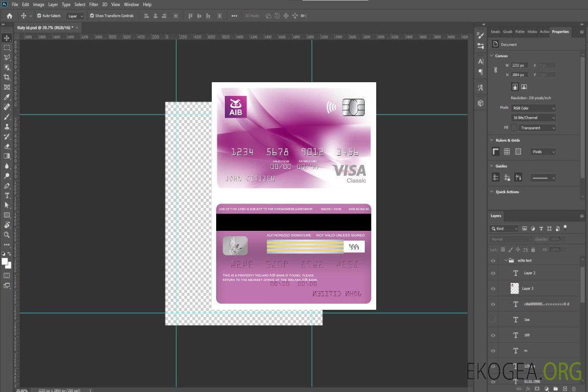Open the 3D panel cube icon
Image resolution: width=588 pixels, height=392 pixels.
480,103
